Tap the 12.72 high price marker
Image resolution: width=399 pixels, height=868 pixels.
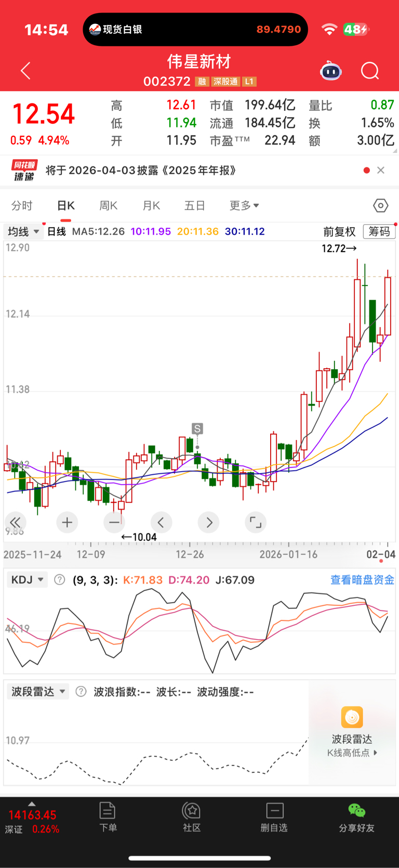[x=339, y=249]
